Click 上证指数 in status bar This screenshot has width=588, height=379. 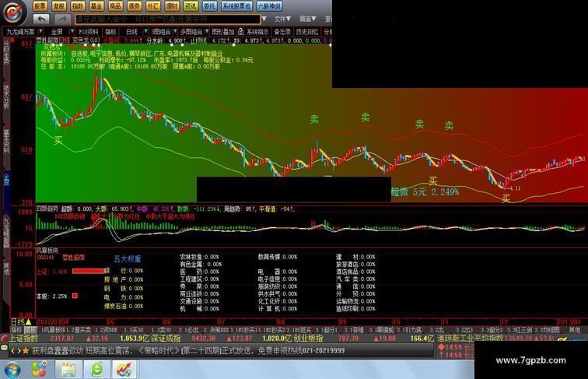(x=24, y=339)
